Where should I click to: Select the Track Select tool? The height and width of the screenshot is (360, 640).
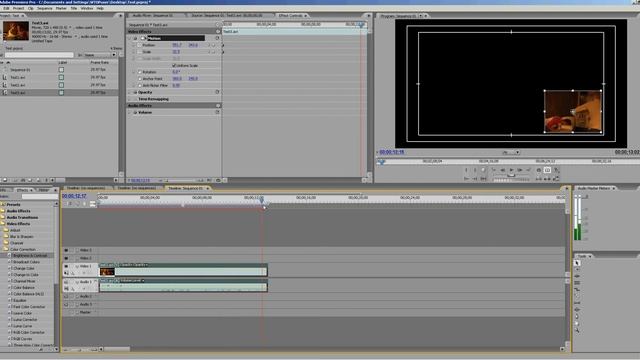pyautogui.click(x=577, y=270)
